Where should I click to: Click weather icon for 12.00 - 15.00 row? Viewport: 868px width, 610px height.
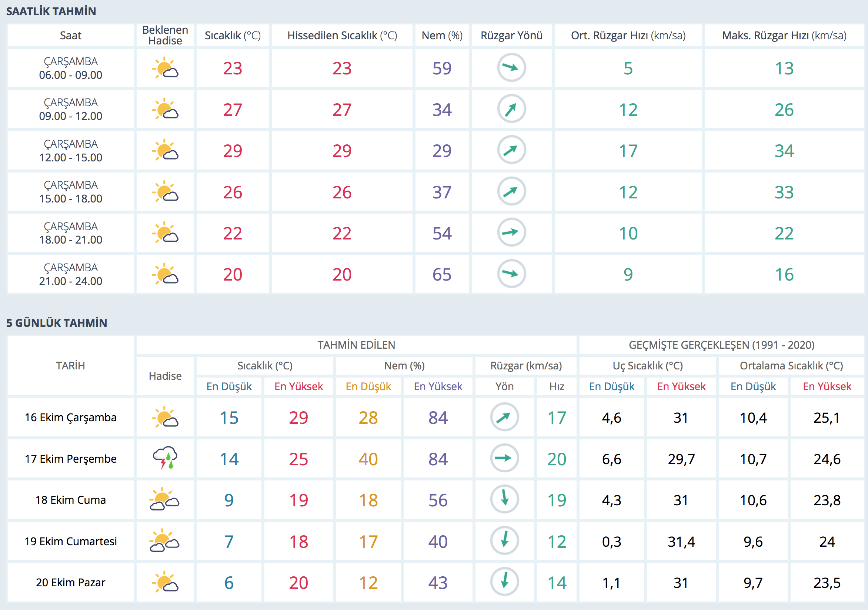pyautogui.click(x=165, y=150)
